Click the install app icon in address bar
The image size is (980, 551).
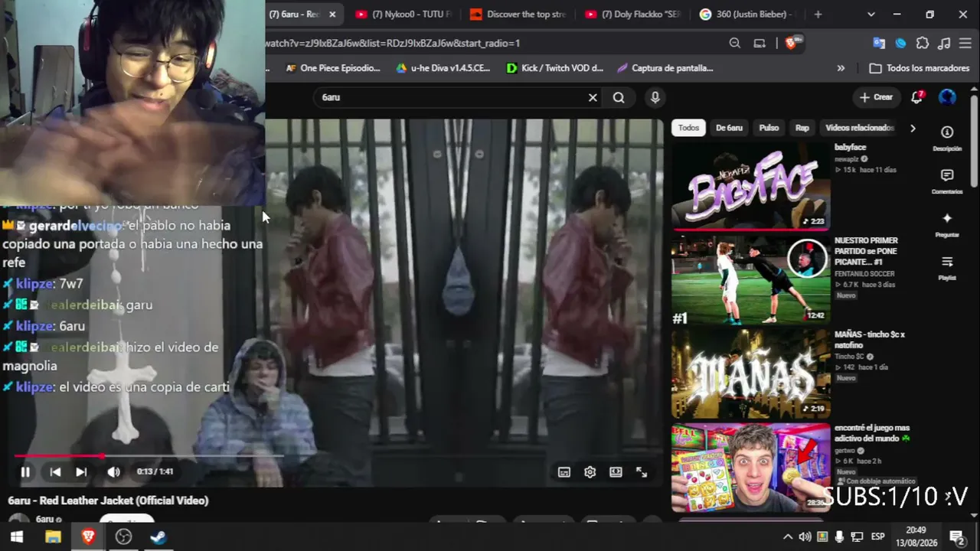pyautogui.click(x=759, y=43)
